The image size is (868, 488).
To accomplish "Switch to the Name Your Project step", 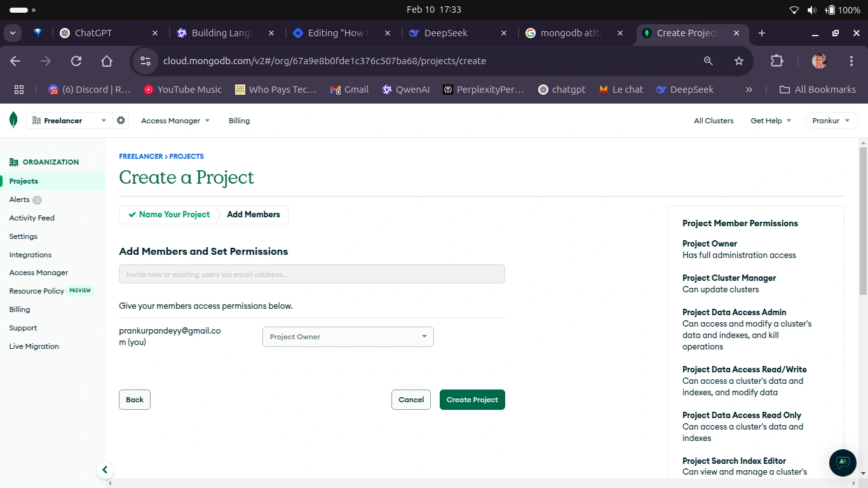I will coord(172,214).
